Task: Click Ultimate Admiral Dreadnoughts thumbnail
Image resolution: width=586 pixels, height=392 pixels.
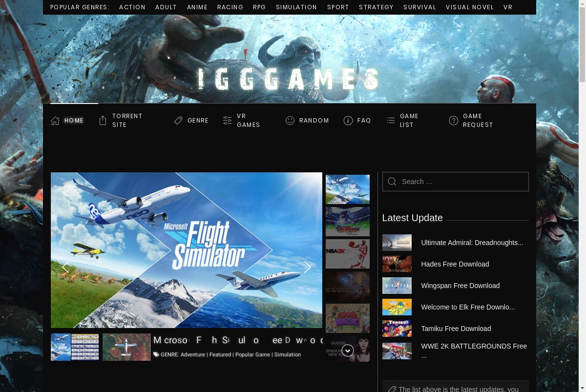Action: click(397, 243)
